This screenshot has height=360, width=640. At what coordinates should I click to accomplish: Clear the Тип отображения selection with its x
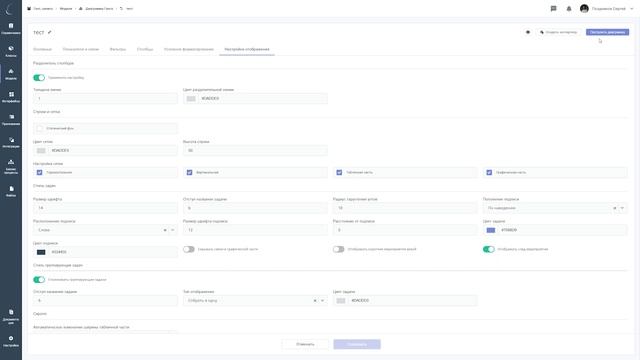click(315, 301)
